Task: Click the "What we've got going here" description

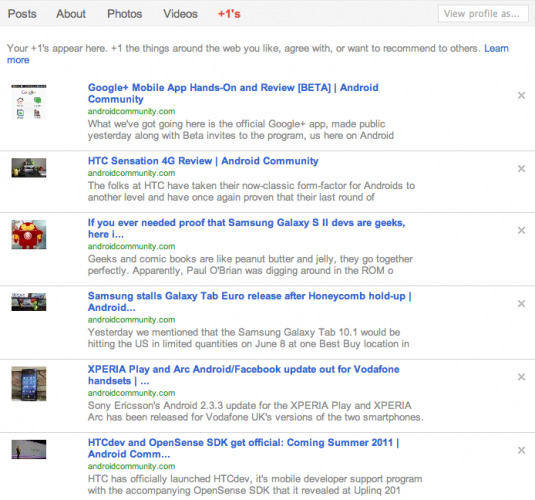Action: [x=241, y=130]
